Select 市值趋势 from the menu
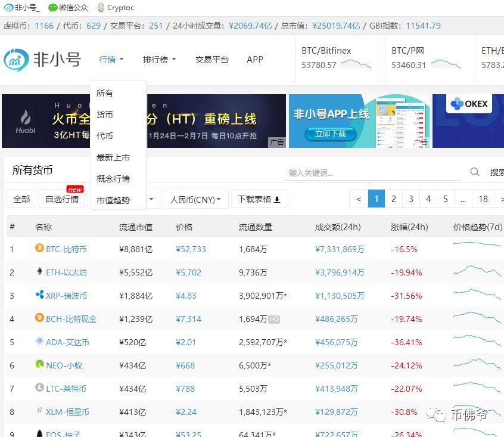The width and height of the screenshot is (504, 437). (x=113, y=200)
